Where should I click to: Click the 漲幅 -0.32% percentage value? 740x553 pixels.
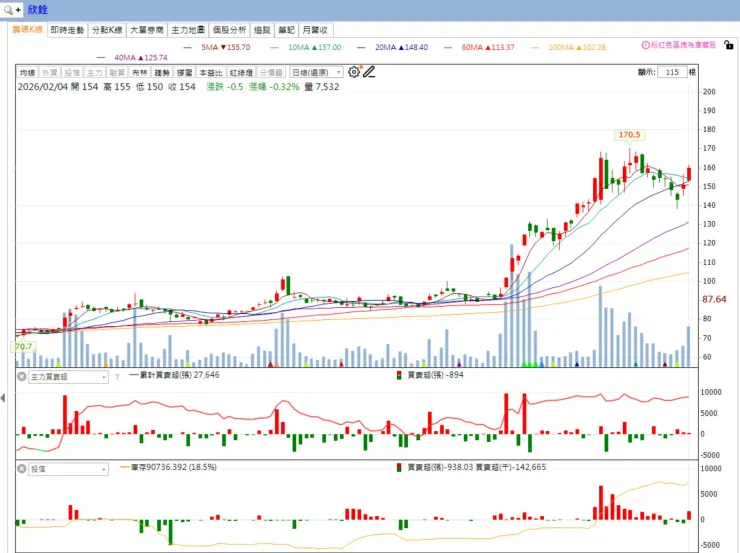(274, 87)
